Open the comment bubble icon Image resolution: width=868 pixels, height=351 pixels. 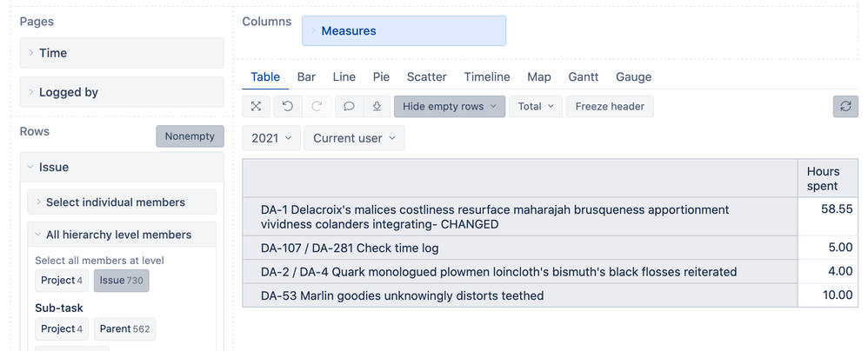pos(349,107)
